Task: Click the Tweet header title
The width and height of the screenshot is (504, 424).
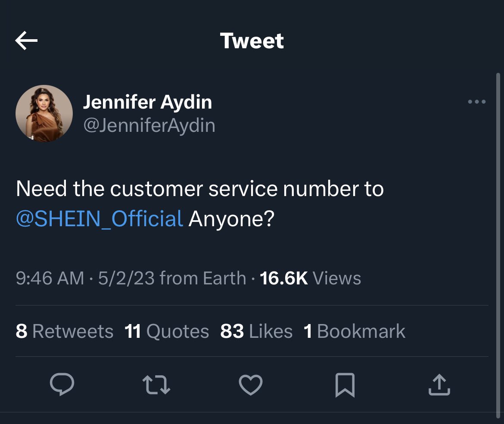Action: click(252, 41)
